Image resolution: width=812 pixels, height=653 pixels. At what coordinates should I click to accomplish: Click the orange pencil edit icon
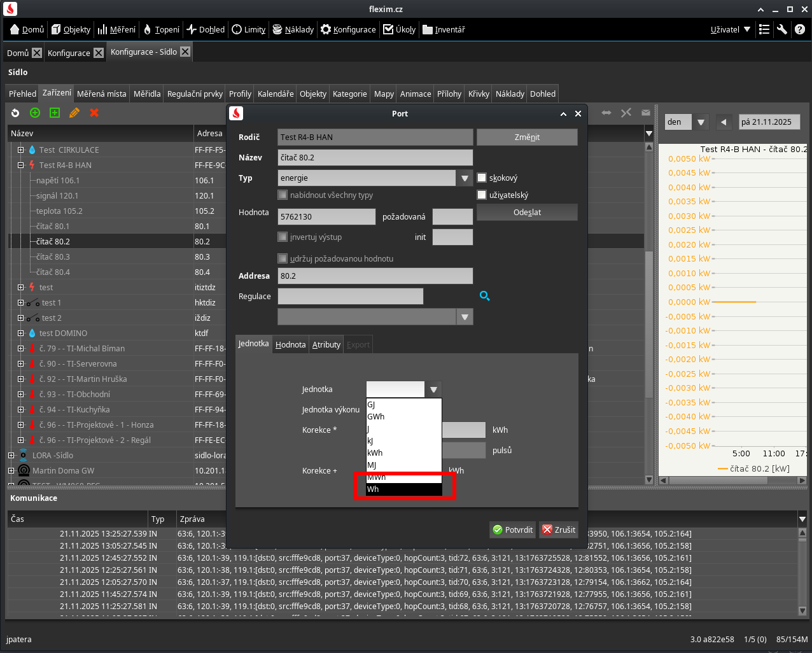(74, 113)
